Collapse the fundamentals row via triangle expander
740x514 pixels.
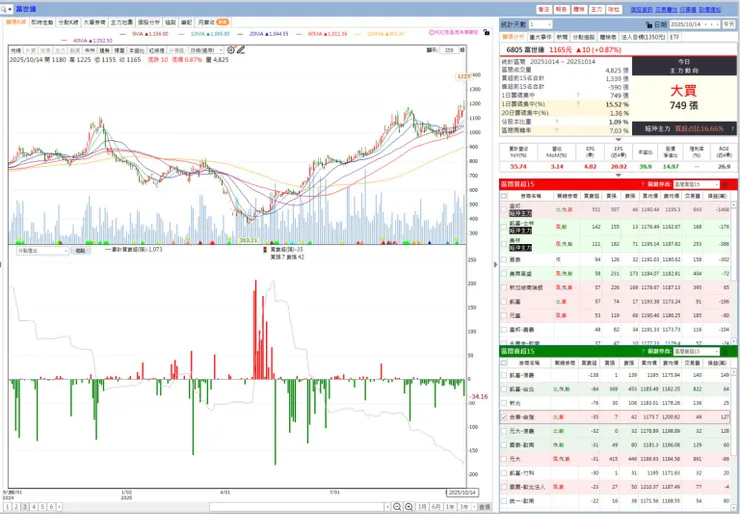tap(618, 175)
